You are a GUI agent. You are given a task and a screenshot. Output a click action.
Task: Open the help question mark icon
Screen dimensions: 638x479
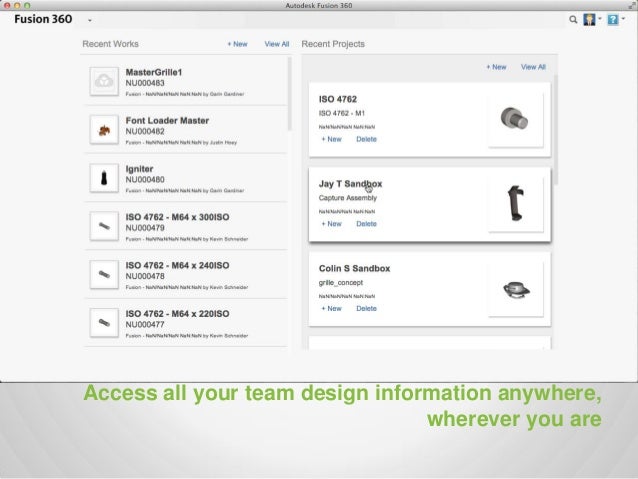click(x=613, y=20)
